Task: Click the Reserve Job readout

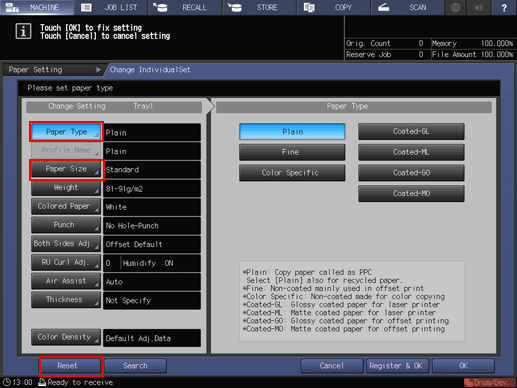Action: point(387,55)
